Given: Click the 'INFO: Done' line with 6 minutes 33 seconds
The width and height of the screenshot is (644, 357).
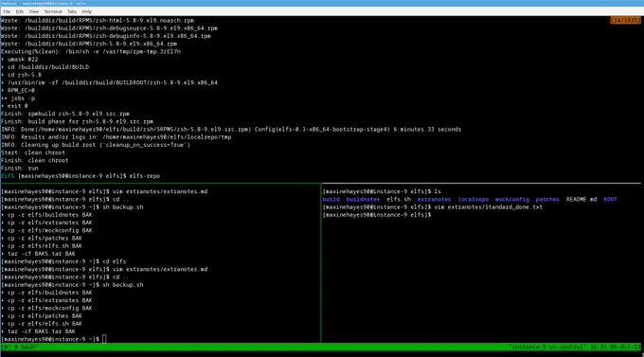Looking at the screenshot, I should (231, 130).
